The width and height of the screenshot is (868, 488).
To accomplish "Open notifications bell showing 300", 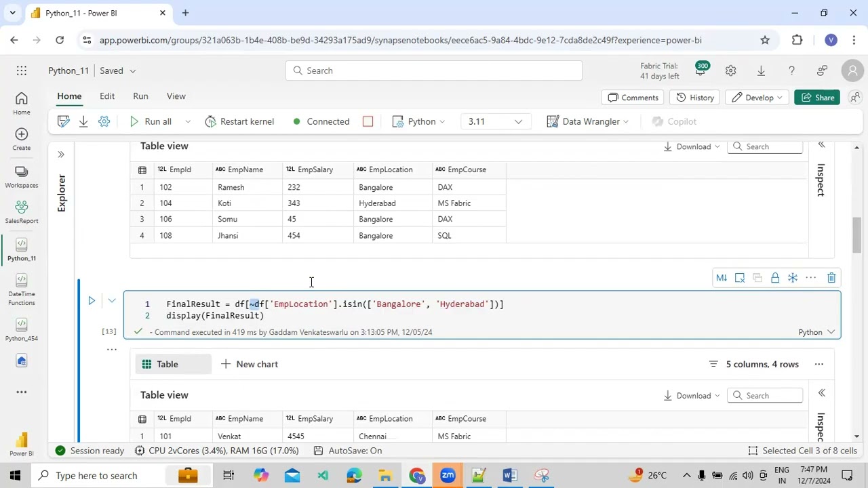I will coord(701,70).
